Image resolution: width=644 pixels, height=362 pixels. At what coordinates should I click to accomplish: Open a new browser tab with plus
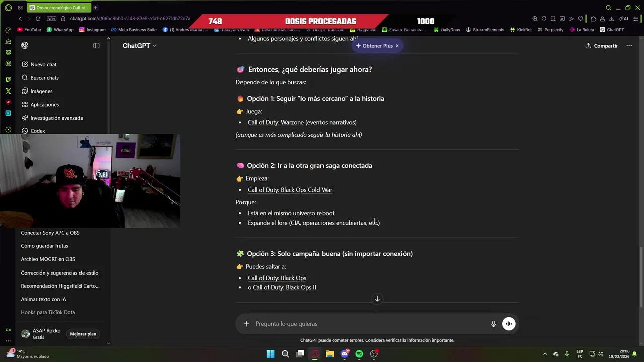(x=95, y=8)
